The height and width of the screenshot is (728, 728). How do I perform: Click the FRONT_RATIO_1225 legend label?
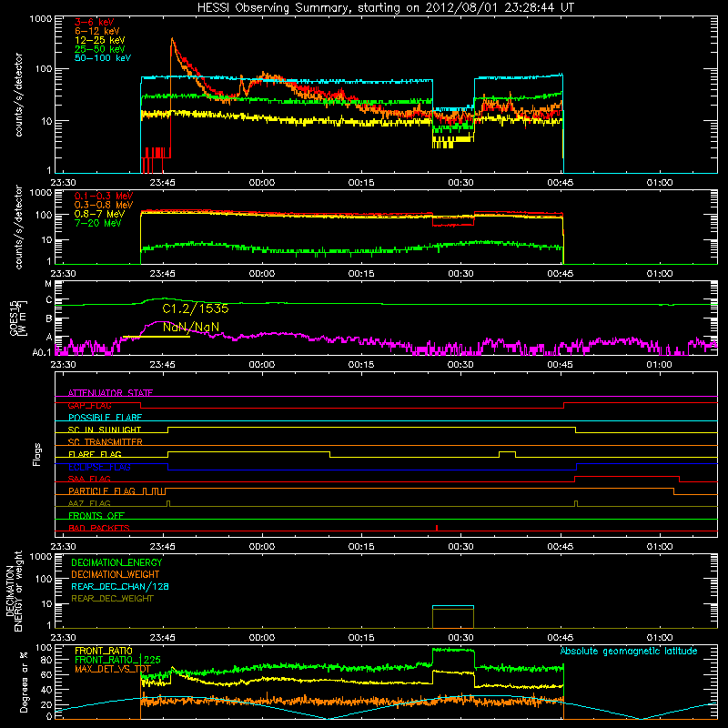tap(117, 660)
